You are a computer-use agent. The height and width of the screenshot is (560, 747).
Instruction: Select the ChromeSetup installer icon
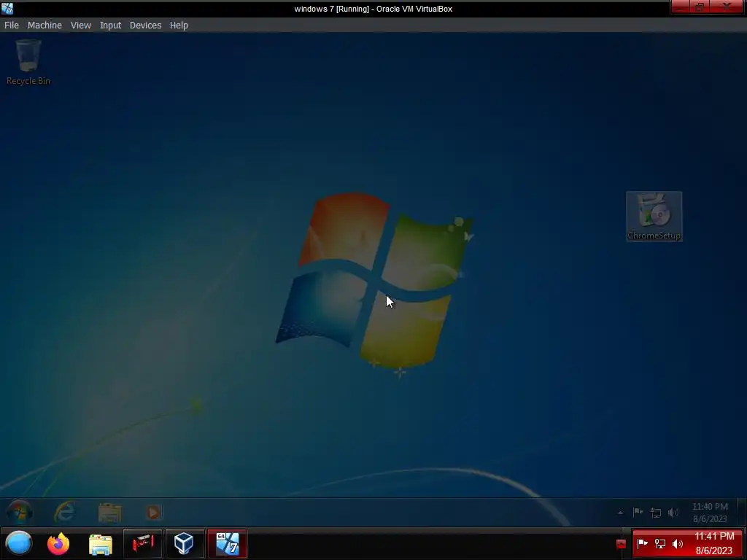click(654, 216)
